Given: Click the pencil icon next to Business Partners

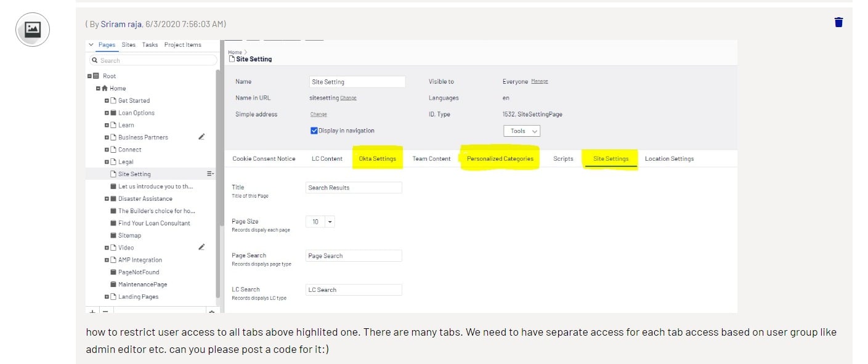Looking at the screenshot, I should tap(201, 137).
